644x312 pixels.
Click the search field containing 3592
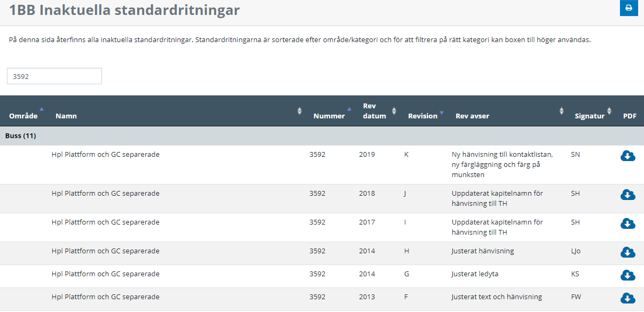click(x=54, y=76)
